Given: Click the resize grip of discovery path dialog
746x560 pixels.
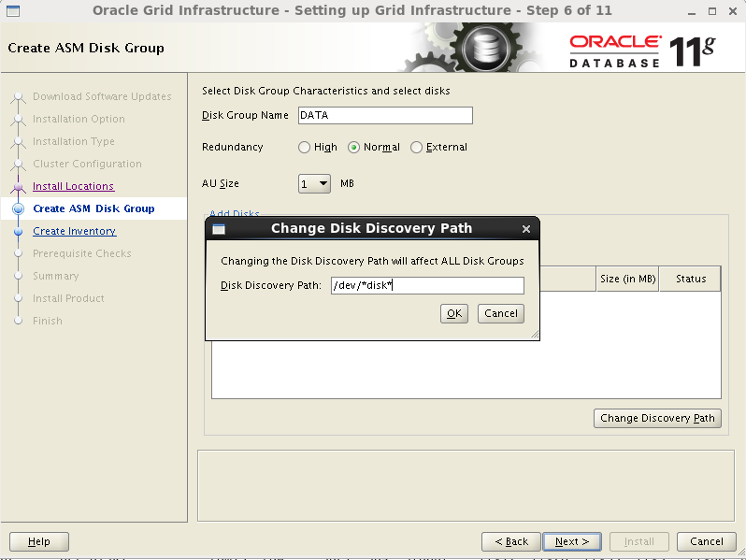Looking at the screenshot, I should pos(535,335).
